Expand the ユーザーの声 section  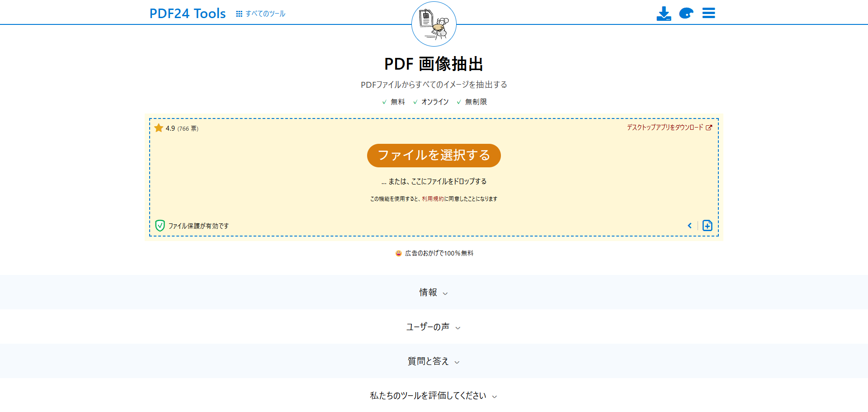pos(434,327)
